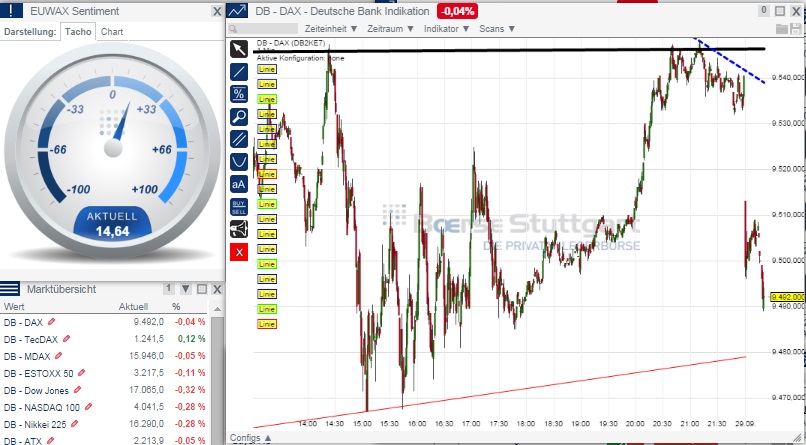
Task: Select the 'DB - Nikkei 225' row
Action: click(104, 423)
